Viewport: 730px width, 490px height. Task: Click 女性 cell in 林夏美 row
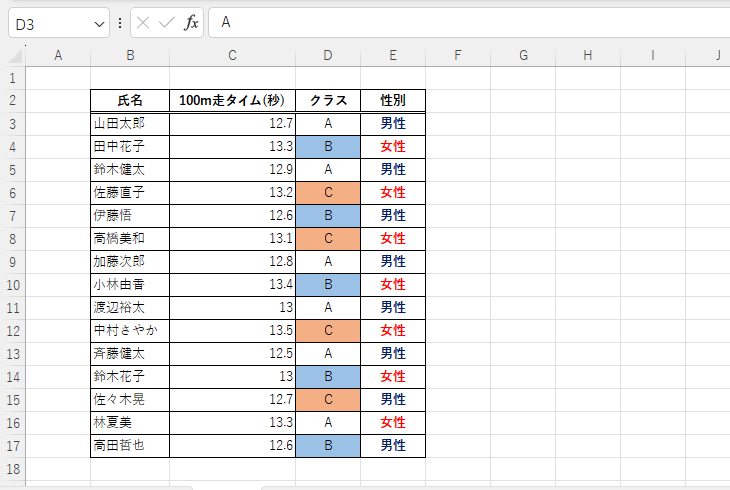click(x=393, y=422)
